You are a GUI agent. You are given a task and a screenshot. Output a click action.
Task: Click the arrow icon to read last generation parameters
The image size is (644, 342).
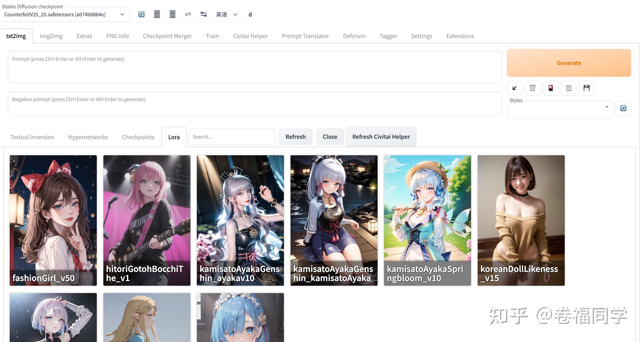click(x=515, y=88)
